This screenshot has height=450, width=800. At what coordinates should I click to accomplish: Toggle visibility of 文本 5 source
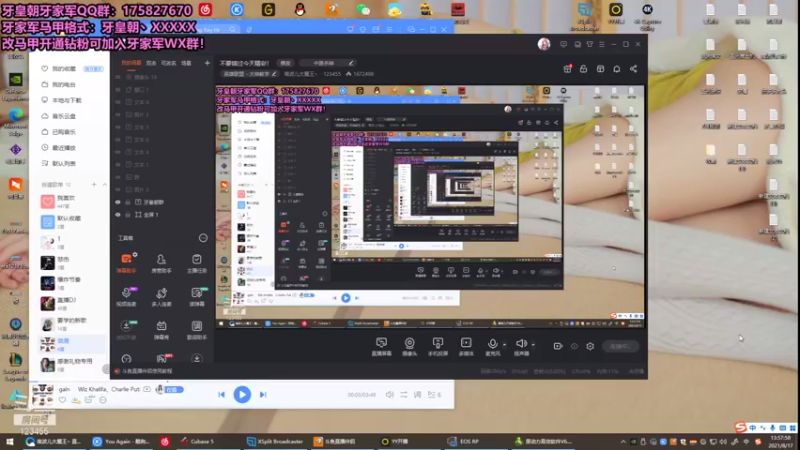[x=118, y=127]
